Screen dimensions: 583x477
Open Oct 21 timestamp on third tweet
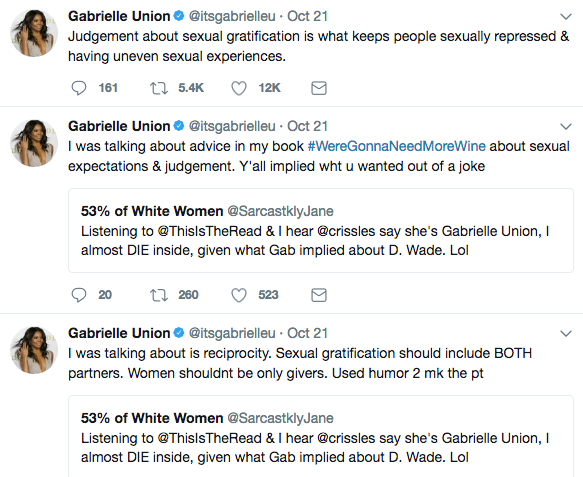tap(307, 333)
